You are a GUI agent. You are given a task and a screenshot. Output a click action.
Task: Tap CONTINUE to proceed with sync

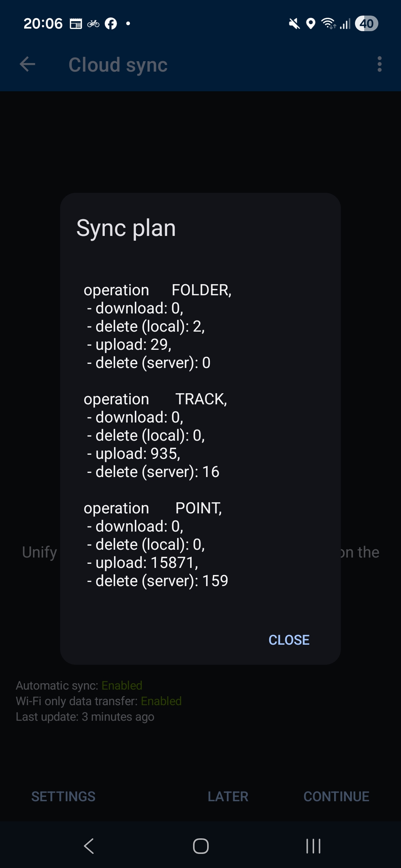[336, 796]
